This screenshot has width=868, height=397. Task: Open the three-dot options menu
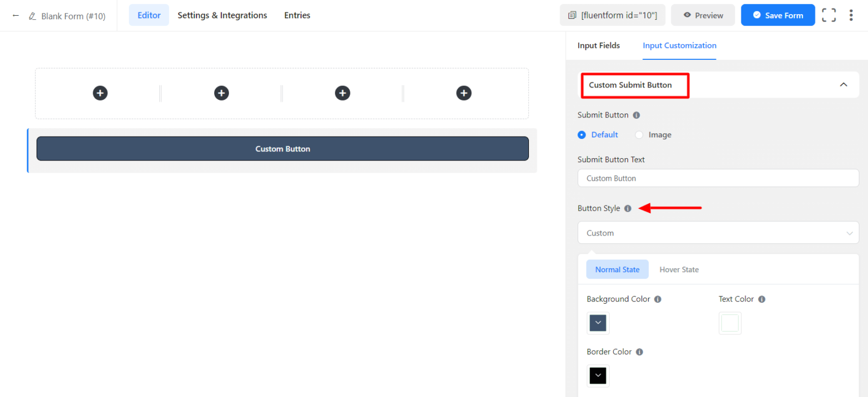[851, 15]
